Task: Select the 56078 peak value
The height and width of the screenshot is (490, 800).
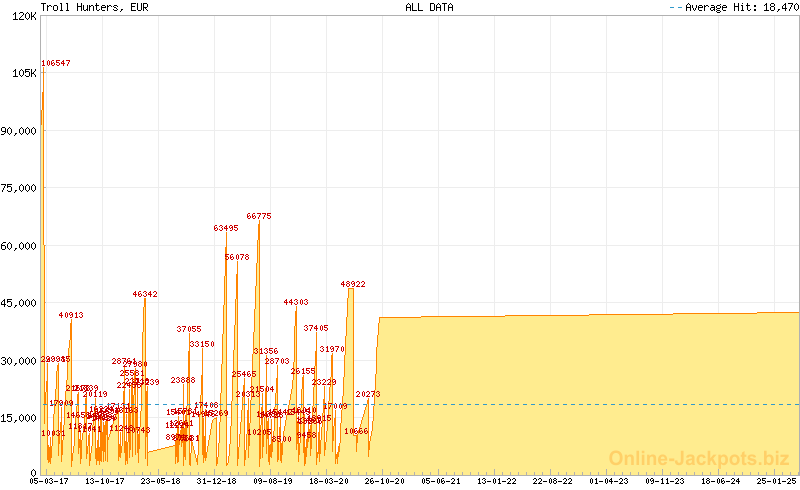Action: [x=237, y=257]
